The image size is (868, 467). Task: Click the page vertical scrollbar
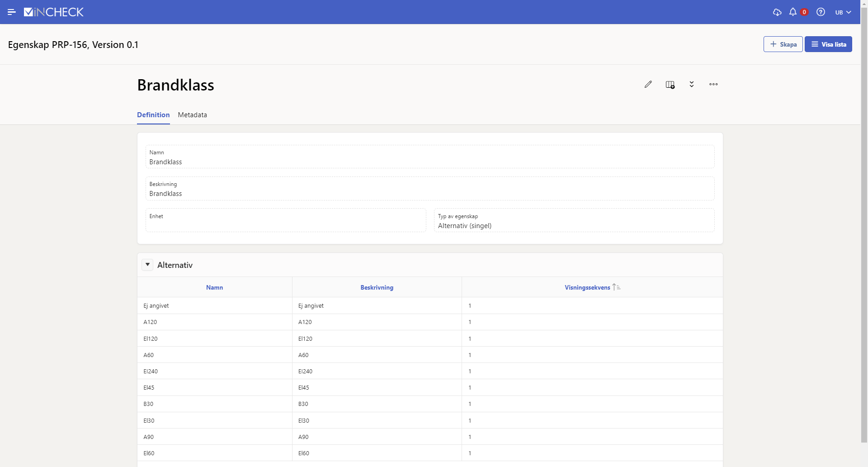tap(864, 226)
